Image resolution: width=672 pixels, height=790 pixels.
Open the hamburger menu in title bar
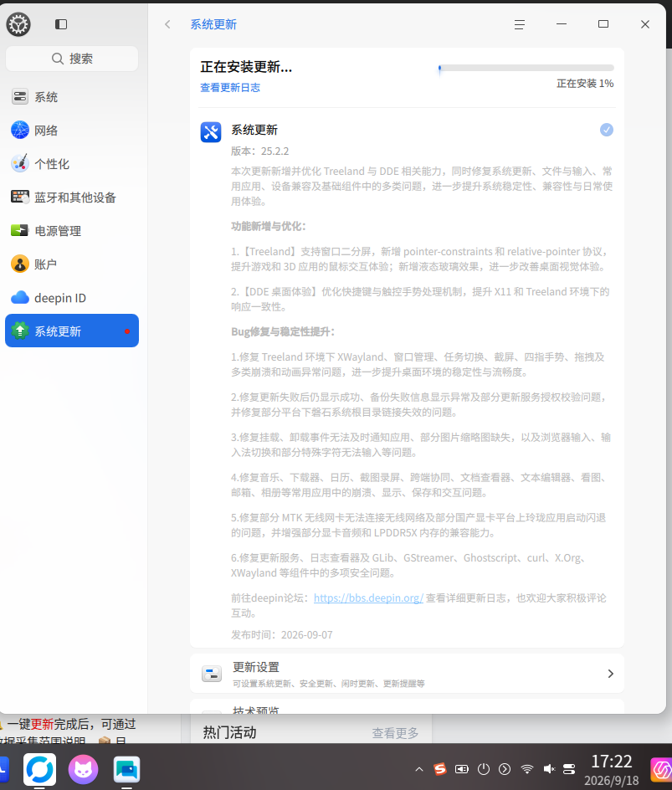520,24
